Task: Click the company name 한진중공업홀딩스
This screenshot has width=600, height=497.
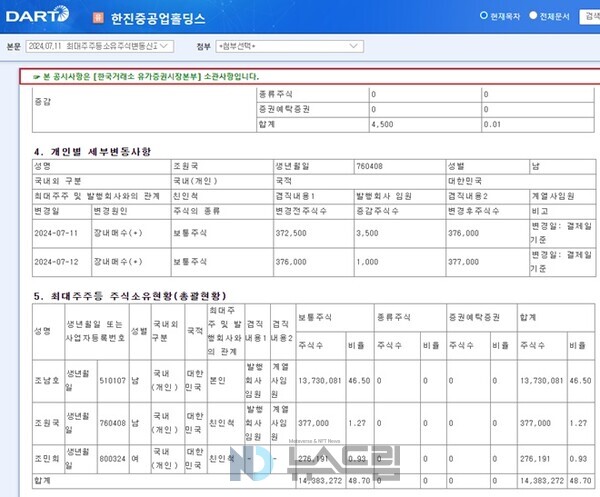Action: click(158, 18)
